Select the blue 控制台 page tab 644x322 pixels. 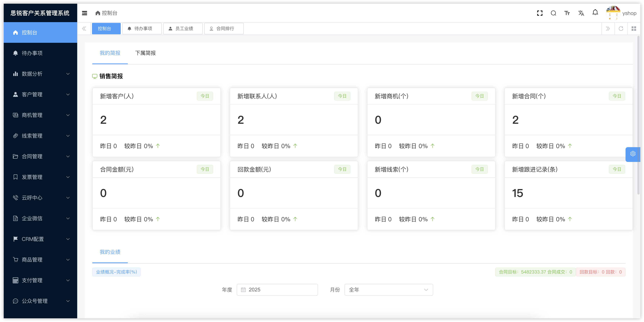point(106,28)
